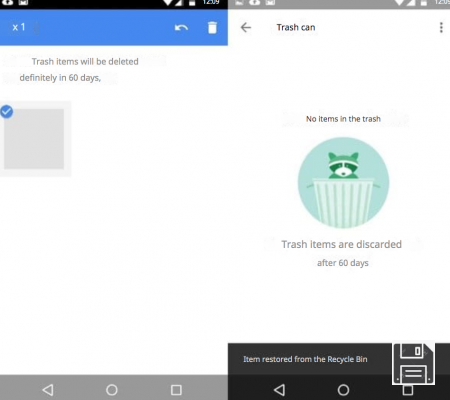Tap the 'Item restored from the Recycle Bin' toast
Image resolution: width=450 pixels, height=400 pixels.
coord(305,359)
